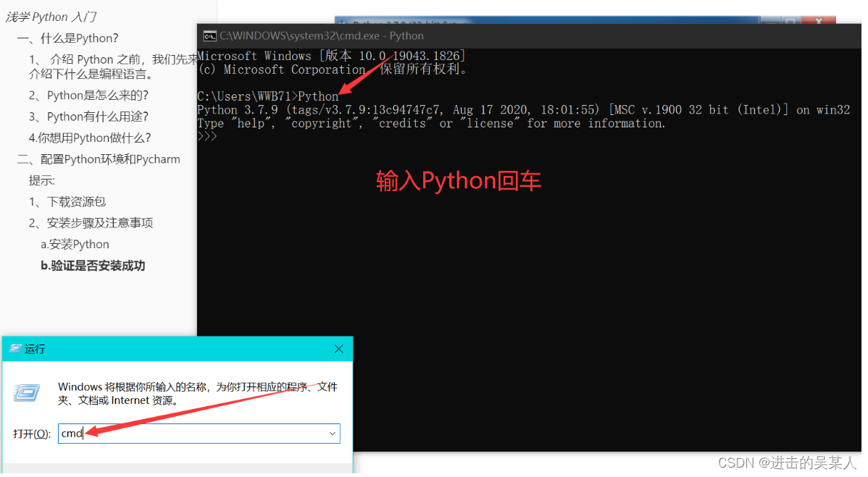Go to outline item 2、Python是怎么来的?
The width and height of the screenshot is (868, 477).
pyautogui.click(x=88, y=96)
